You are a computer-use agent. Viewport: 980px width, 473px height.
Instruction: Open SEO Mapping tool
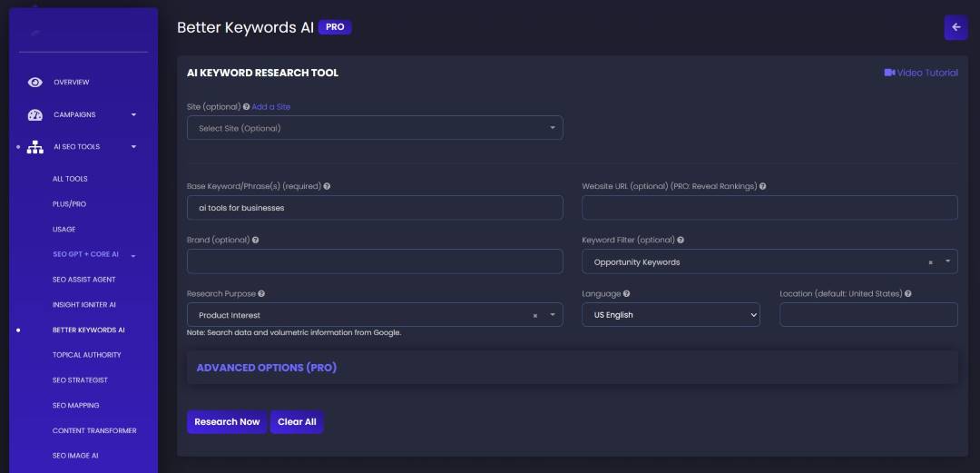[x=75, y=406]
